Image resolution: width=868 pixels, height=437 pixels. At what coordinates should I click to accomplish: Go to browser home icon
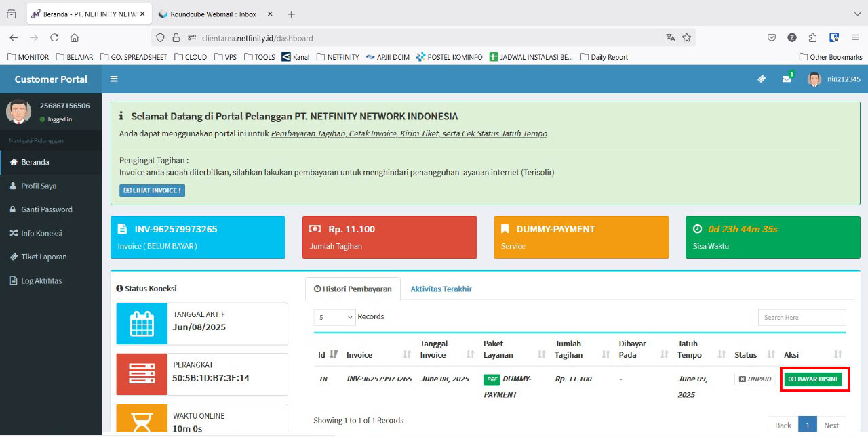pos(75,38)
